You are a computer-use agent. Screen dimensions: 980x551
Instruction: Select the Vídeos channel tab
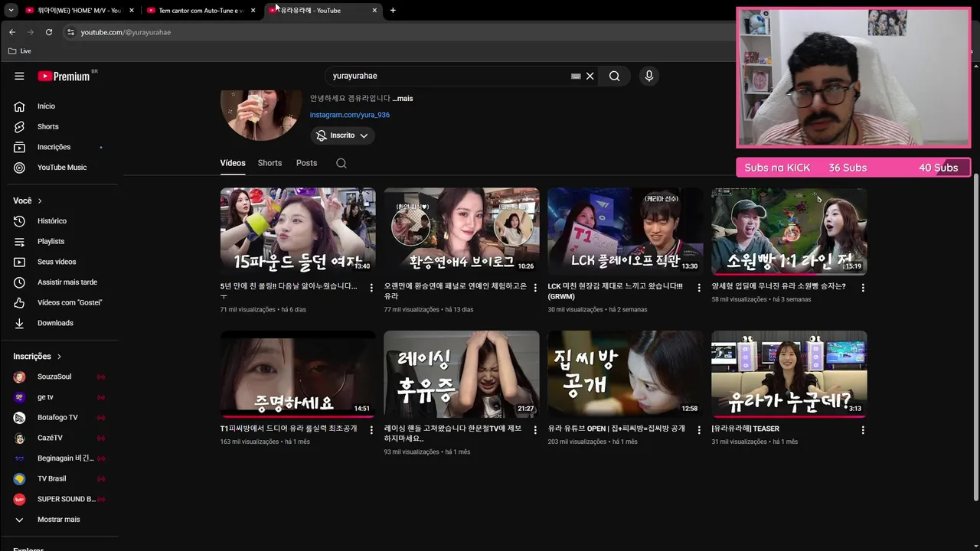233,163
